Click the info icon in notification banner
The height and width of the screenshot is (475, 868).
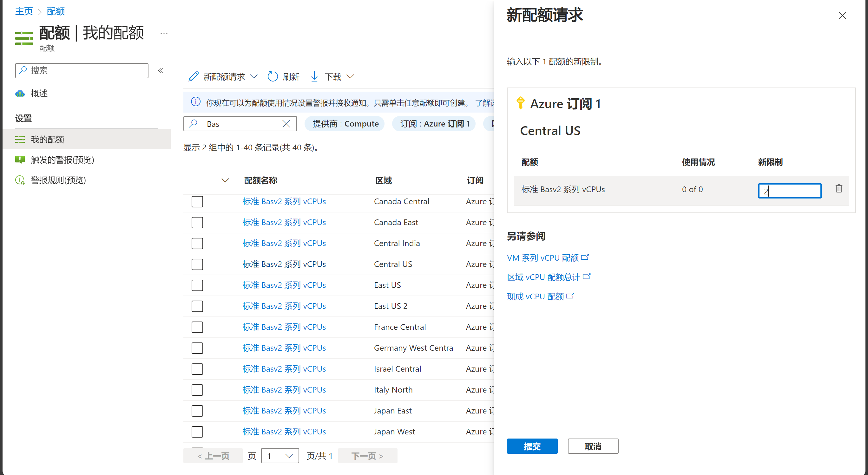tap(195, 102)
